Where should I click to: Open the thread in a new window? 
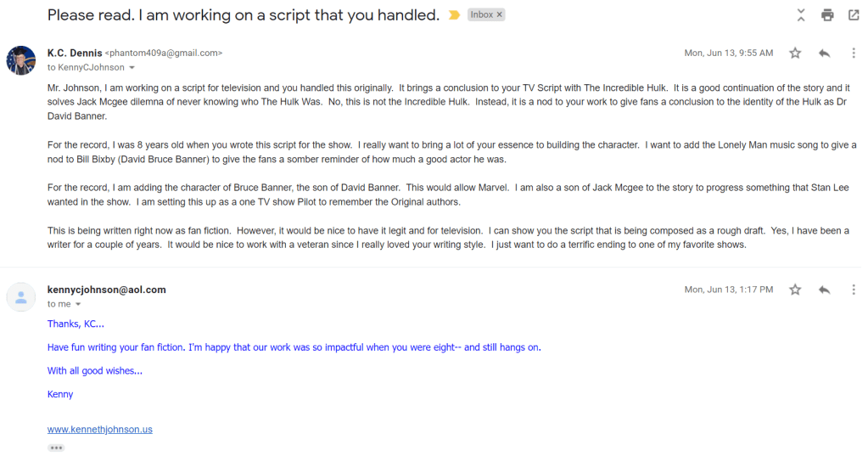[x=854, y=15]
